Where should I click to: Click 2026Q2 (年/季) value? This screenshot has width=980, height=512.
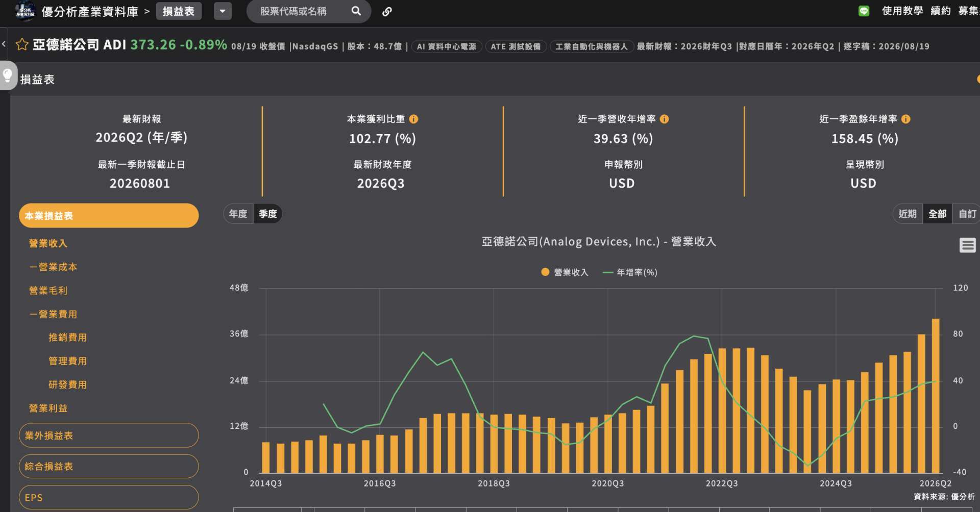coord(141,138)
